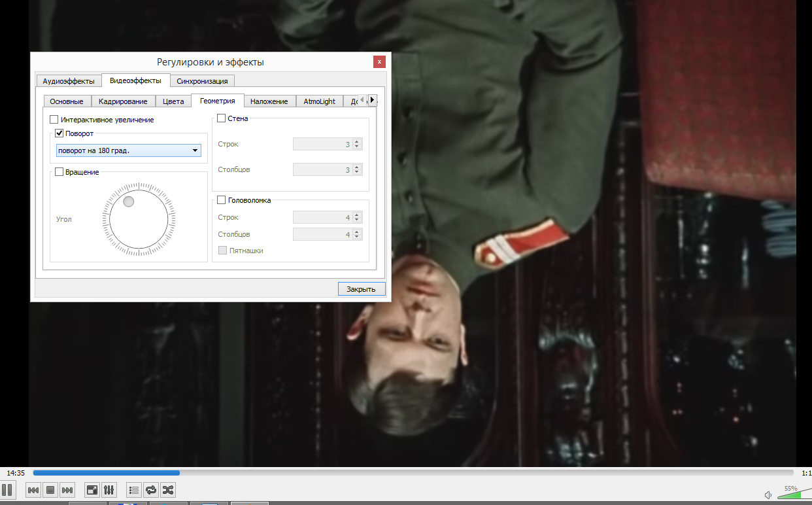The width and height of the screenshot is (812, 505).
Task: Toggle fullscreen video mode
Action: point(92,490)
